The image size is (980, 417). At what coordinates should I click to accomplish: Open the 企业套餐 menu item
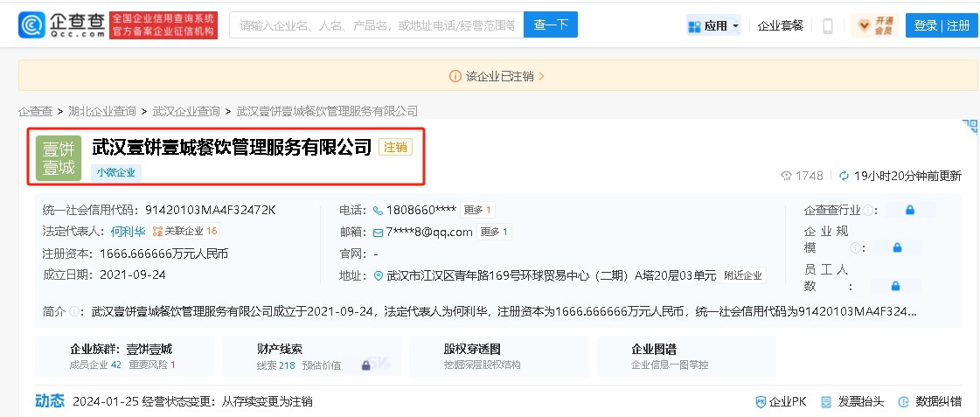pos(780,25)
